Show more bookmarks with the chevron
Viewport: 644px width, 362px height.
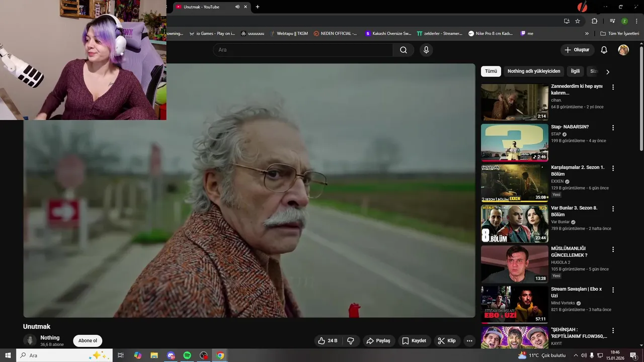[x=587, y=34]
